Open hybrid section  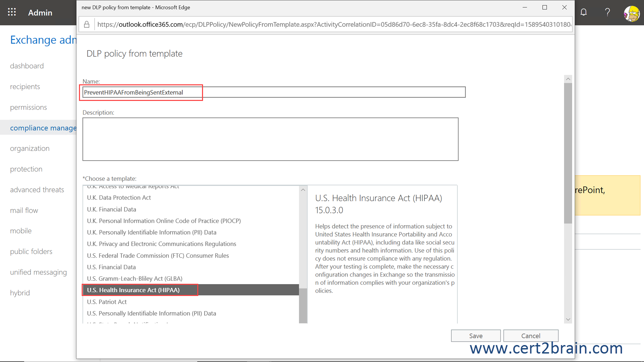(20, 293)
